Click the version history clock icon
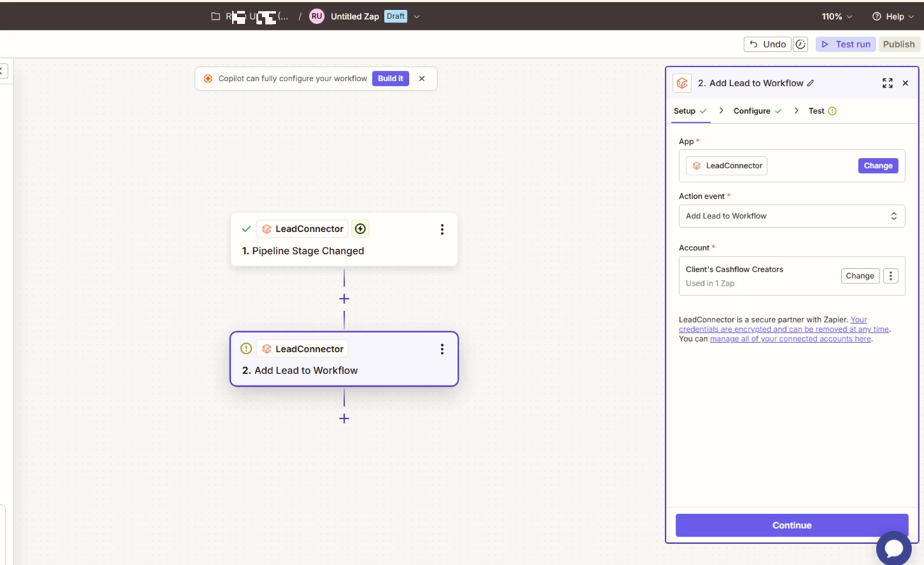The width and height of the screenshot is (924, 565). click(x=800, y=44)
